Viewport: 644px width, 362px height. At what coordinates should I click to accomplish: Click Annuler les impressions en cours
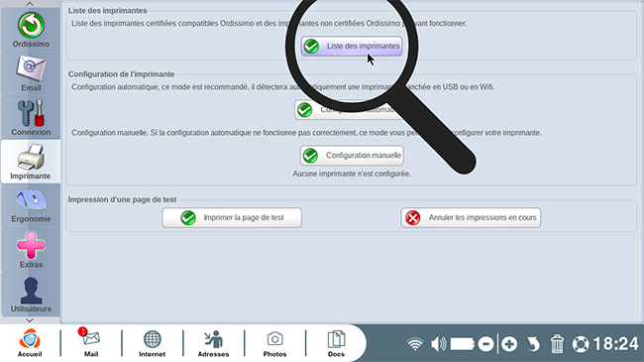pyautogui.click(x=471, y=217)
